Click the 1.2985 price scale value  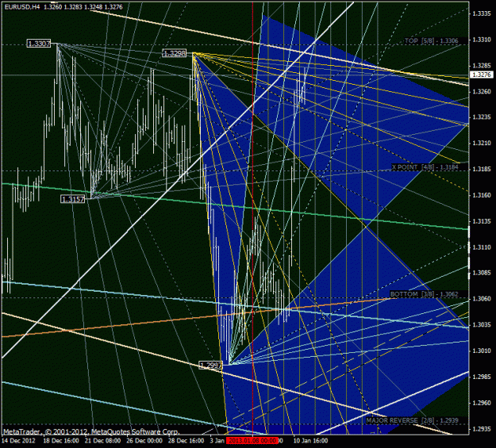tap(482, 377)
